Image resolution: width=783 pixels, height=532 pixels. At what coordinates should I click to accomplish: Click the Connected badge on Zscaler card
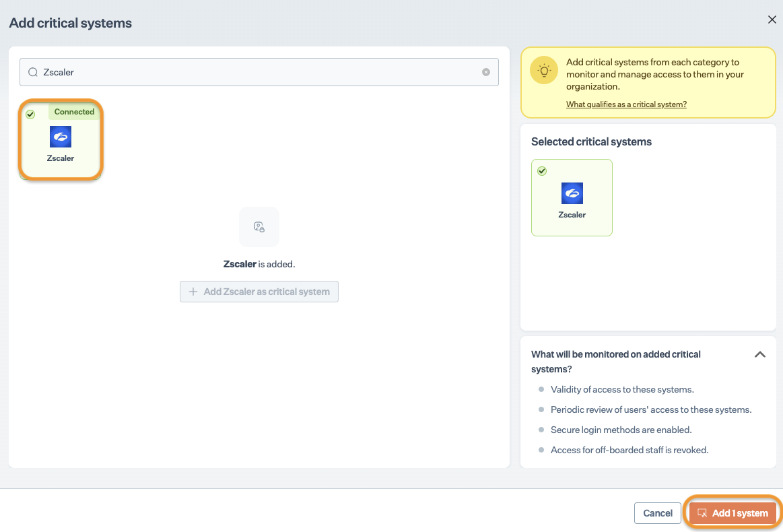click(x=75, y=112)
